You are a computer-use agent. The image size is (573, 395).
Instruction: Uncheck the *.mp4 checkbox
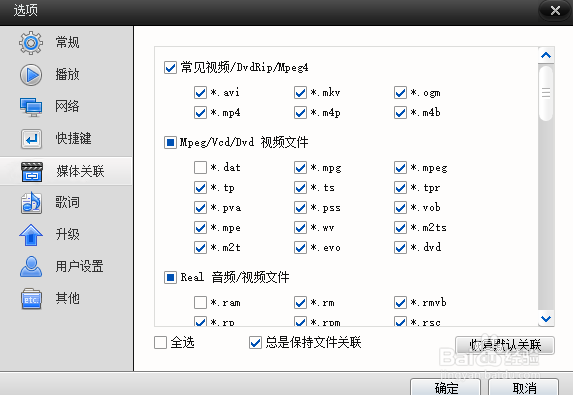(x=200, y=113)
